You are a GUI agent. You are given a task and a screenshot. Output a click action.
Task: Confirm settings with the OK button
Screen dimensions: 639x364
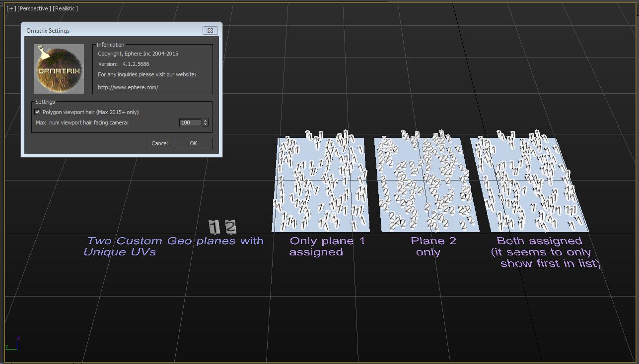pyautogui.click(x=193, y=143)
